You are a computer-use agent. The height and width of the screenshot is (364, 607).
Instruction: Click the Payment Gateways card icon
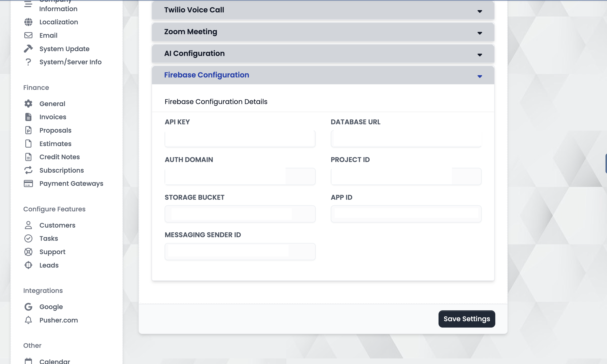[28, 184]
